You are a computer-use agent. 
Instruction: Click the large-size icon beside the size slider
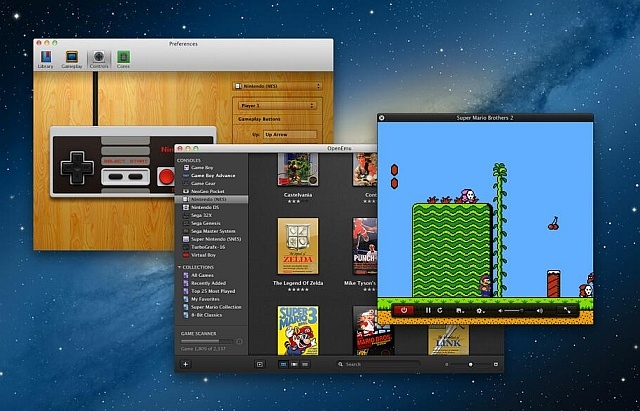point(496,364)
